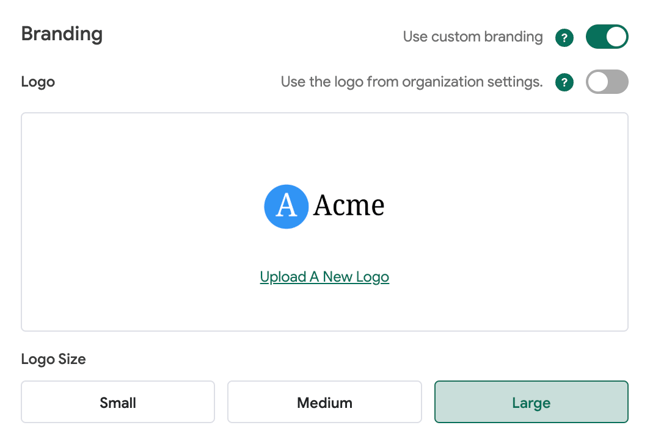Choose the Medium logo size
650x439 pixels.
(324, 402)
